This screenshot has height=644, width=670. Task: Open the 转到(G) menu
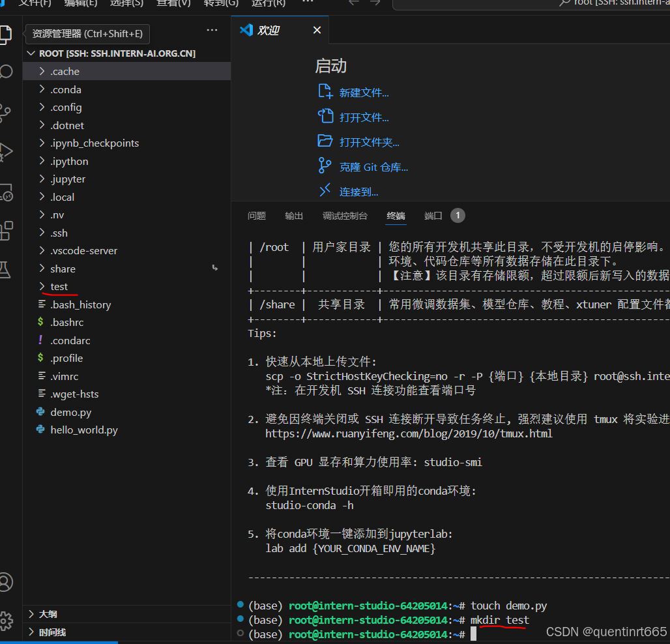pyautogui.click(x=221, y=3)
